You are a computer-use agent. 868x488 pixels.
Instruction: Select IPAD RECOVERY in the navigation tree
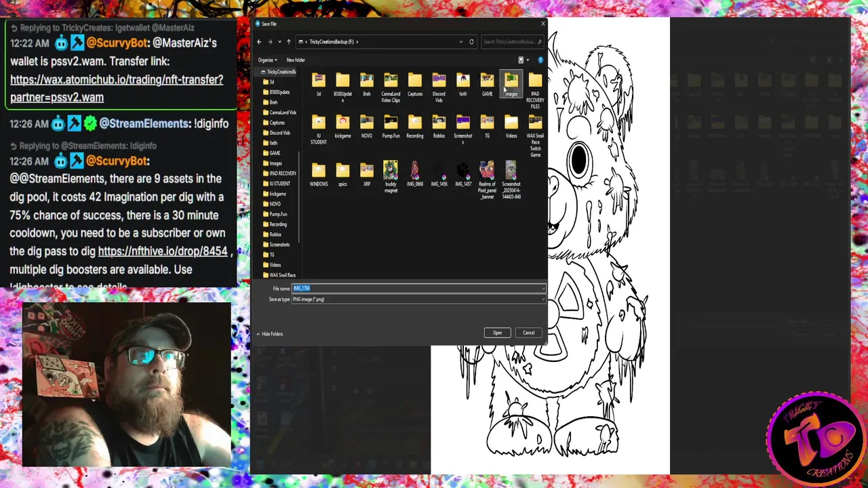click(279, 174)
